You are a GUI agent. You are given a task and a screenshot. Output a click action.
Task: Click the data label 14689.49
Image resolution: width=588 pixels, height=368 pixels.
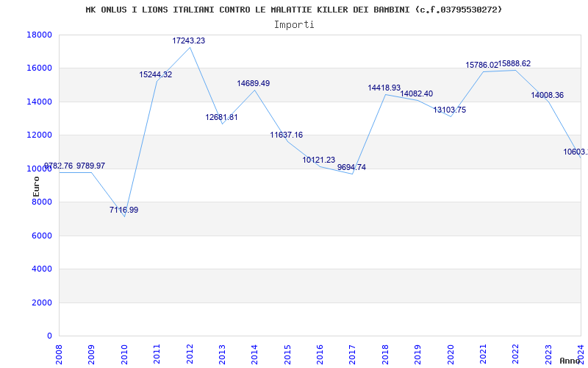point(254,84)
